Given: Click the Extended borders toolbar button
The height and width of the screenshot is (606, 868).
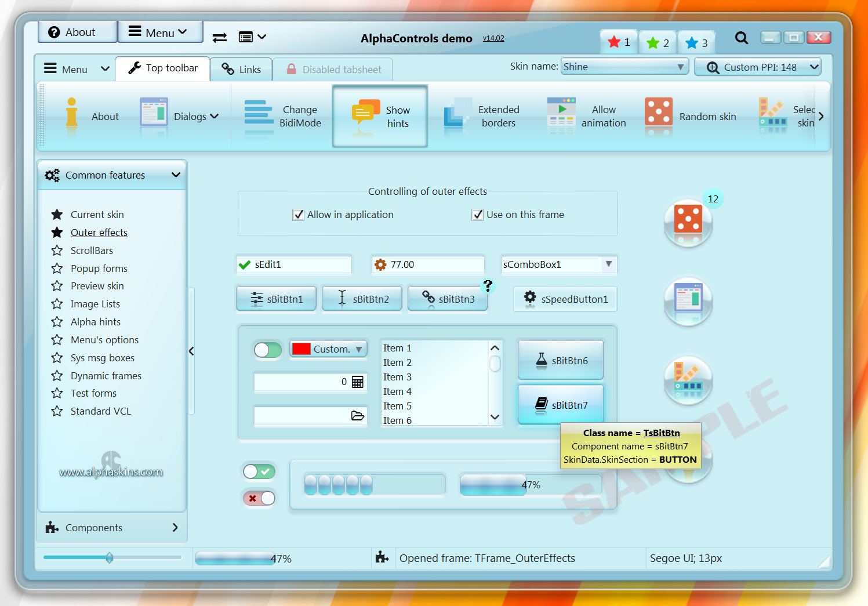Looking at the screenshot, I should pyautogui.click(x=482, y=116).
